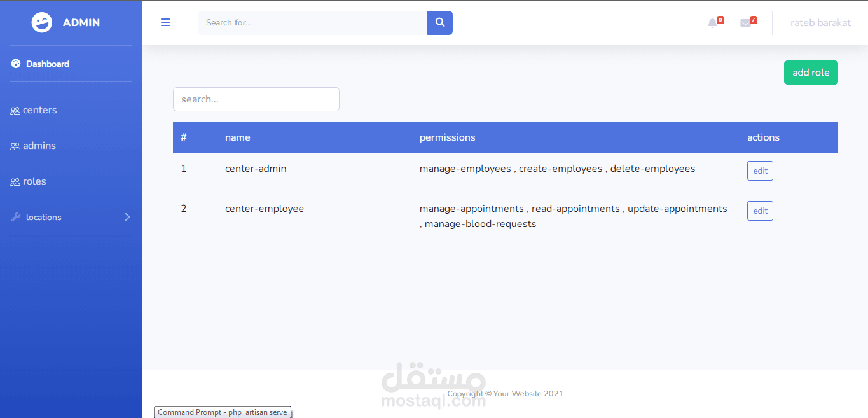Click the Command Prompt php artisan serve tooltip
The width and height of the screenshot is (868, 418).
(x=223, y=412)
